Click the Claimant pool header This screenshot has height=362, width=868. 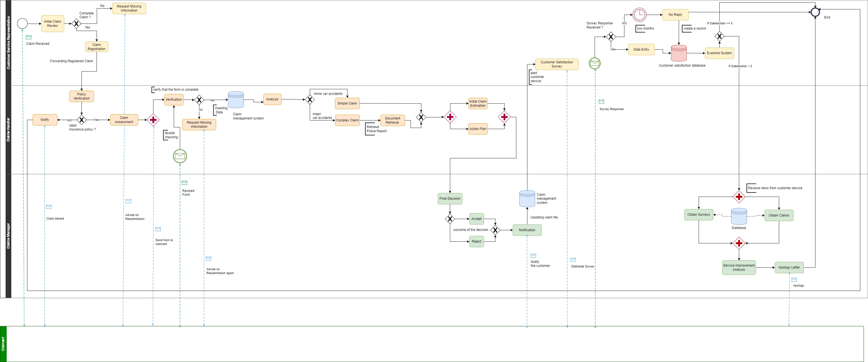[x=3, y=344]
